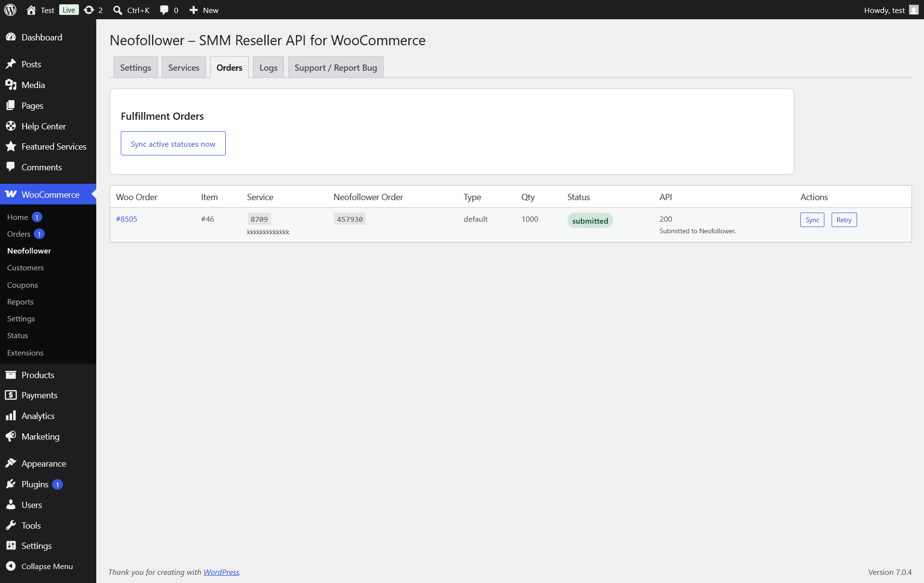The image size is (924, 583).
Task: Click the Posts pin icon
Action: (11, 64)
